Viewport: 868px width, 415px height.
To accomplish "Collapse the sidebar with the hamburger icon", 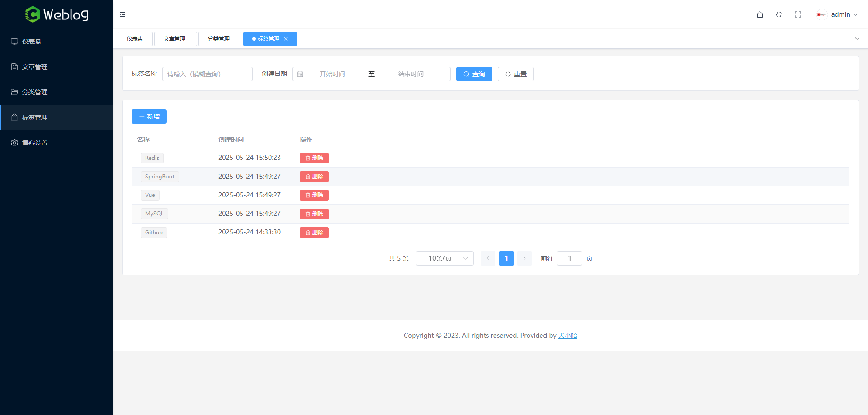I will pos(123,14).
